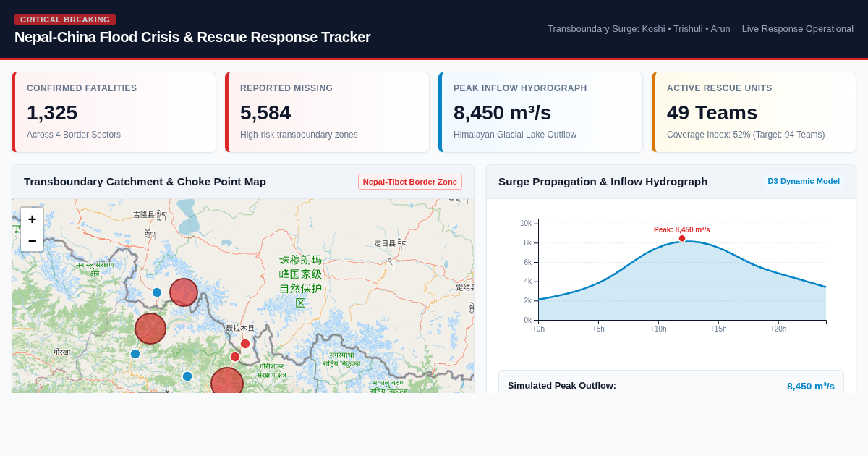Click the Peak: 8,450 m³/s chart annotation
868x456 pixels.
pyautogui.click(x=682, y=229)
